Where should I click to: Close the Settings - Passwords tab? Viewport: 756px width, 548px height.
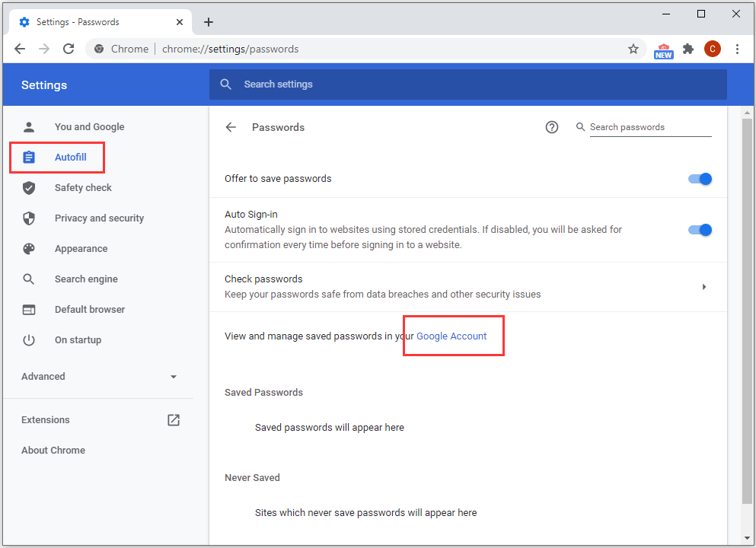point(180,22)
